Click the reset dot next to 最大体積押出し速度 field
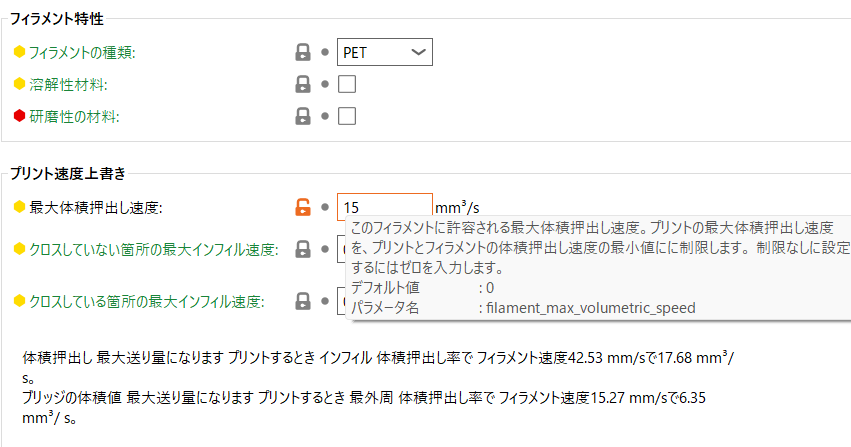The height and width of the screenshot is (447, 851). point(325,208)
